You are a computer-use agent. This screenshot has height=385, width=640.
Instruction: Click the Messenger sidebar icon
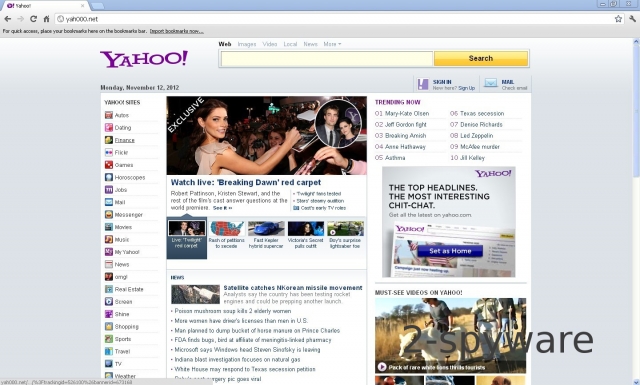109,214
